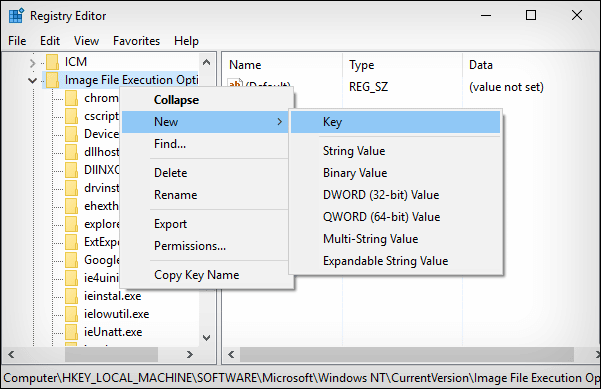Click the values pane scroll left arrow

point(231,355)
